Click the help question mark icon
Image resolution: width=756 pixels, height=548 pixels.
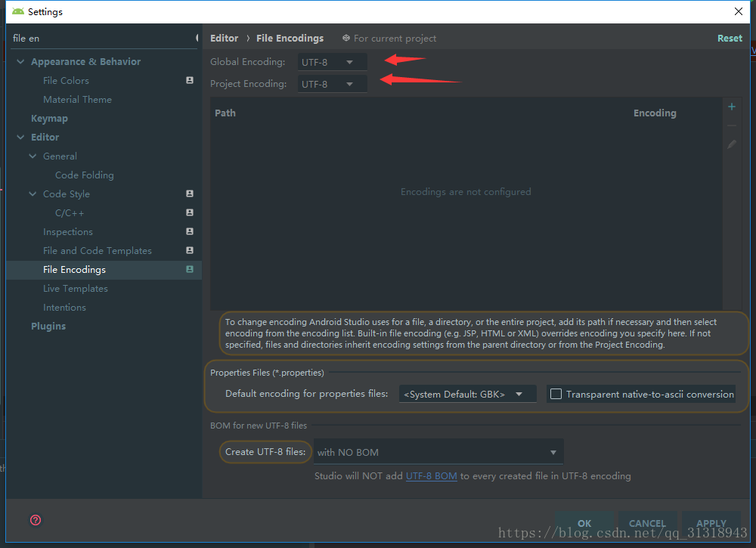[x=36, y=520]
